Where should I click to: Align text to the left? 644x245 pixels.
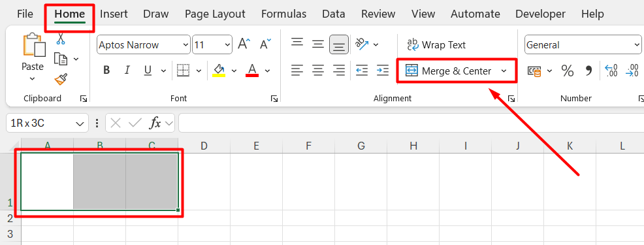tap(297, 71)
